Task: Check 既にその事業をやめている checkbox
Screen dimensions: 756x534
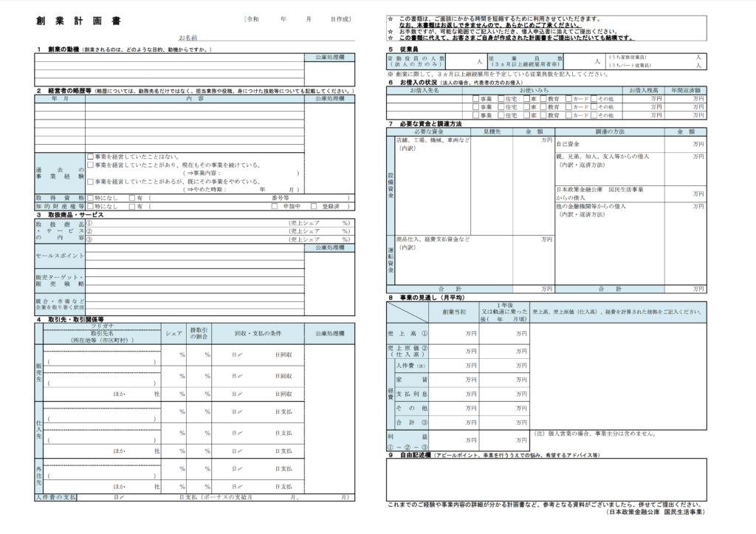Action: pyautogui.click(x=90, y=181)
